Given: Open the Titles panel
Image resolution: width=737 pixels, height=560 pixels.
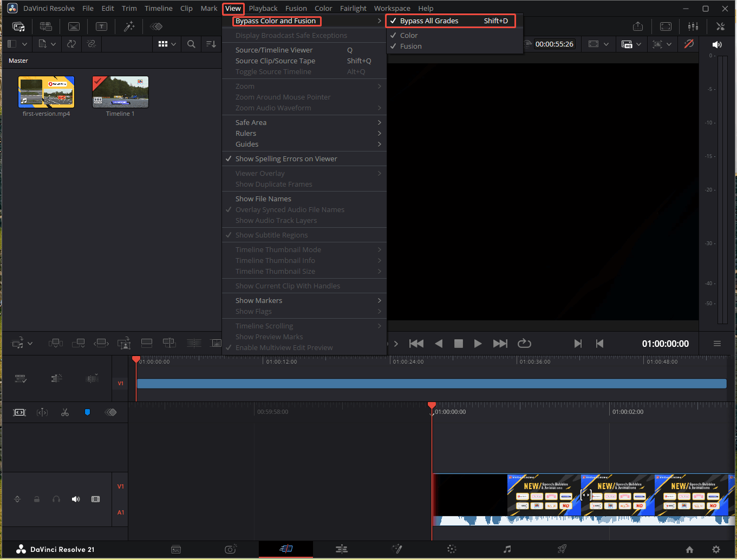Looking at the screenshot, I should 101,27.
